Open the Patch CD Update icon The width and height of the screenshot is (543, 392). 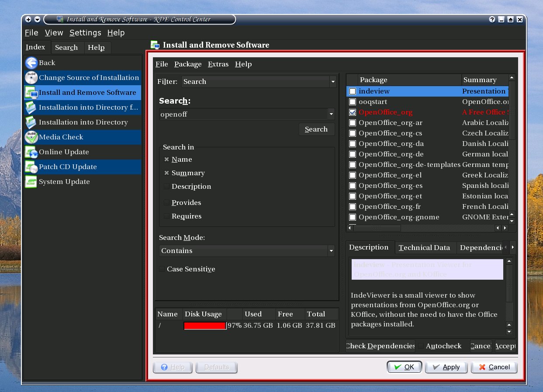click(x=31, y=167)
